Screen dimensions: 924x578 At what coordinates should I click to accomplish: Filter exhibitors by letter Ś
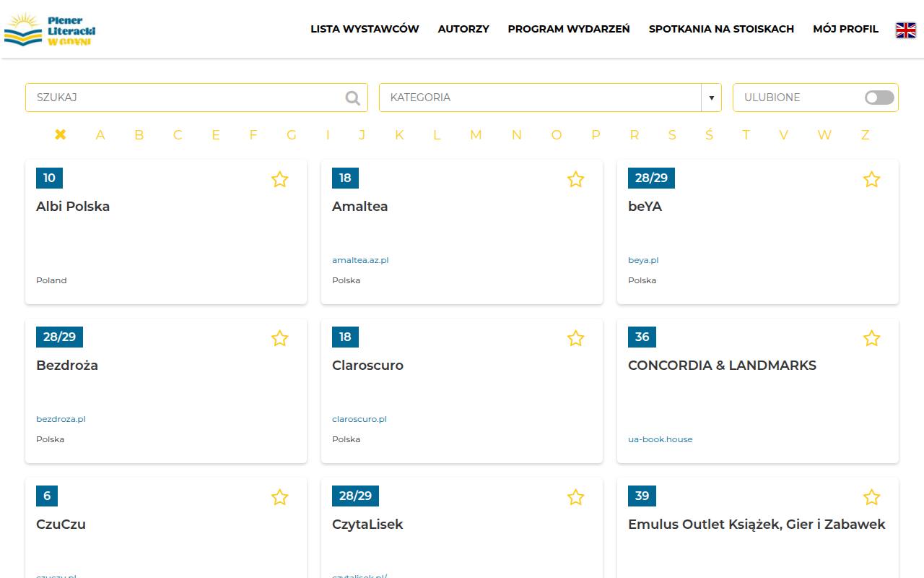coord(709,134)
